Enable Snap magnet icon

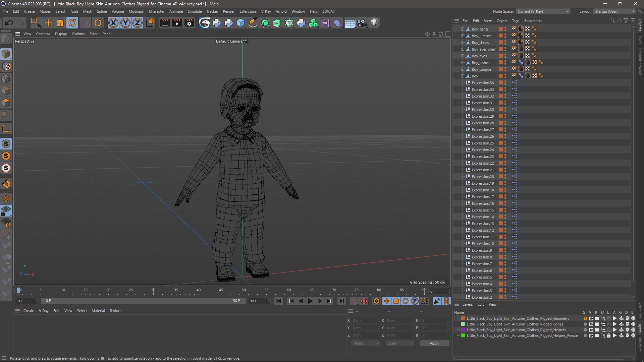(6, 184)
